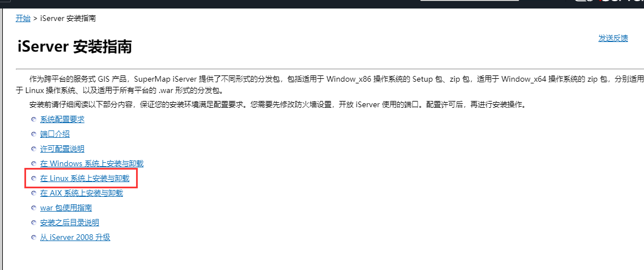
Task: Click bullet icon beside 系统配置要求
Action: (34, 120)
